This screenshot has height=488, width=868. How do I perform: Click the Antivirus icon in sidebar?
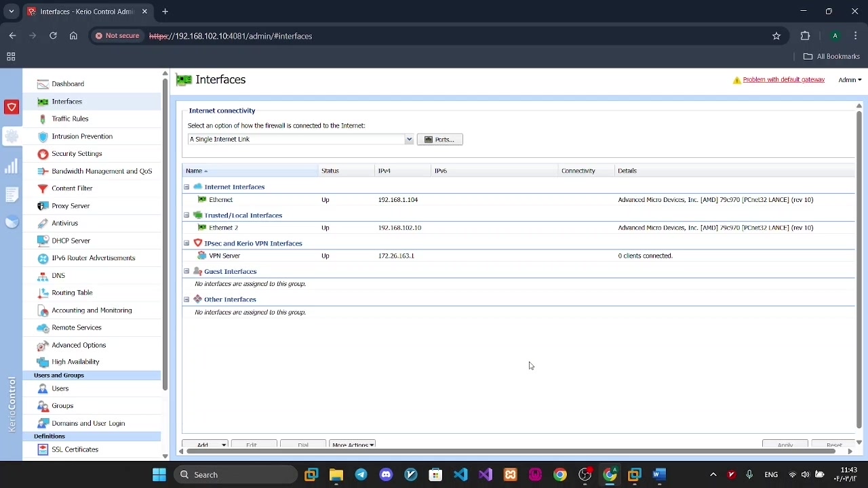43,223
